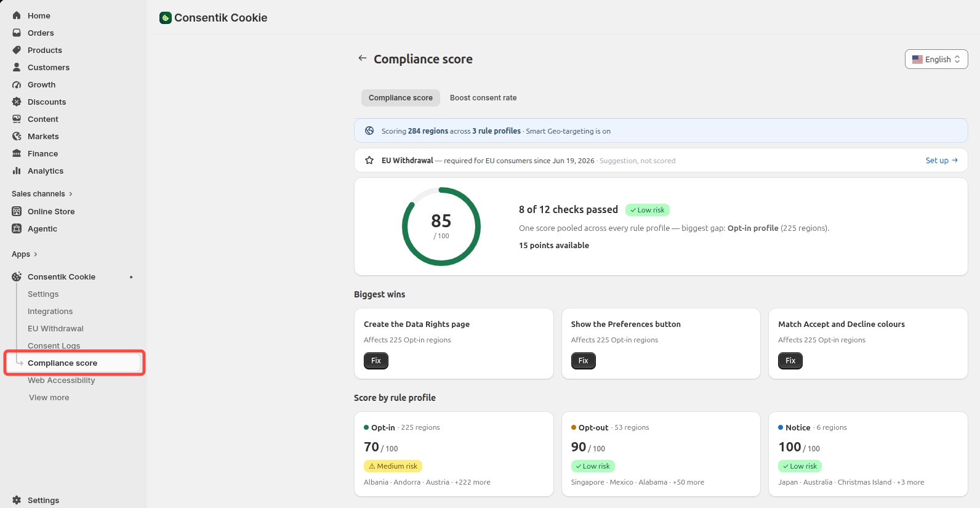Screen dimensions: 980x508
Task: Click the Consentik Cookie app logo in header
Action: point(165,18)
